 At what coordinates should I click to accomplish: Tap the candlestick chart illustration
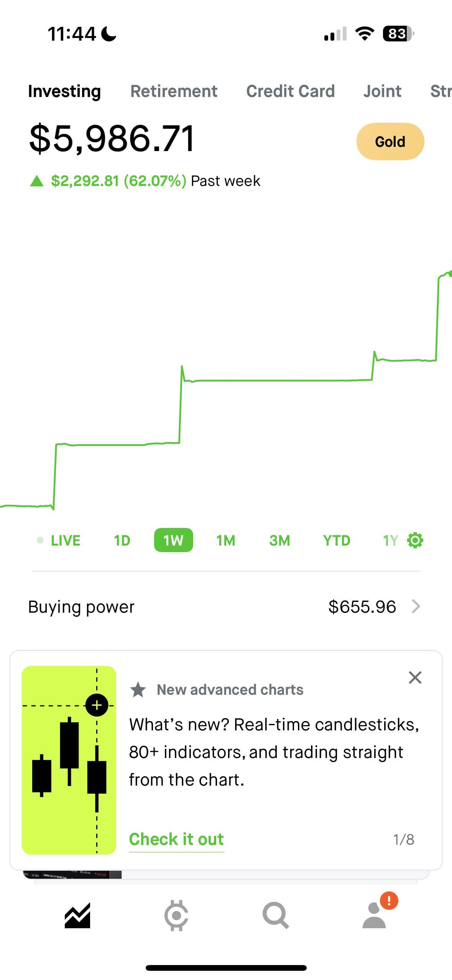(69, 760)
